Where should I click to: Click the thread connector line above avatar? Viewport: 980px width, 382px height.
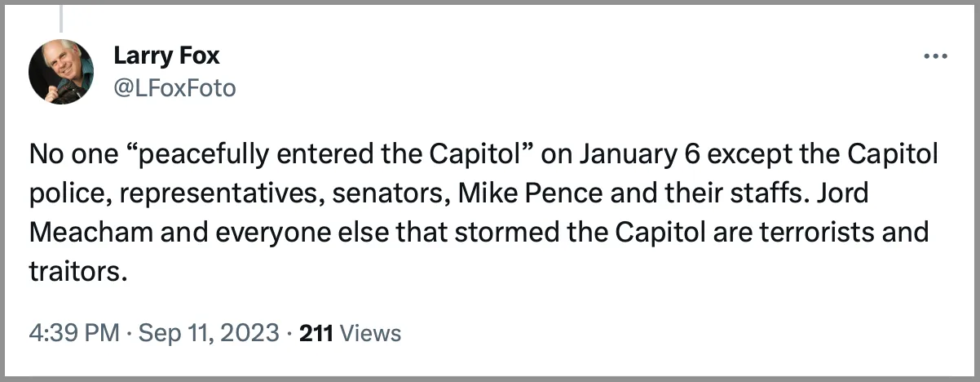tap(62, 20)
